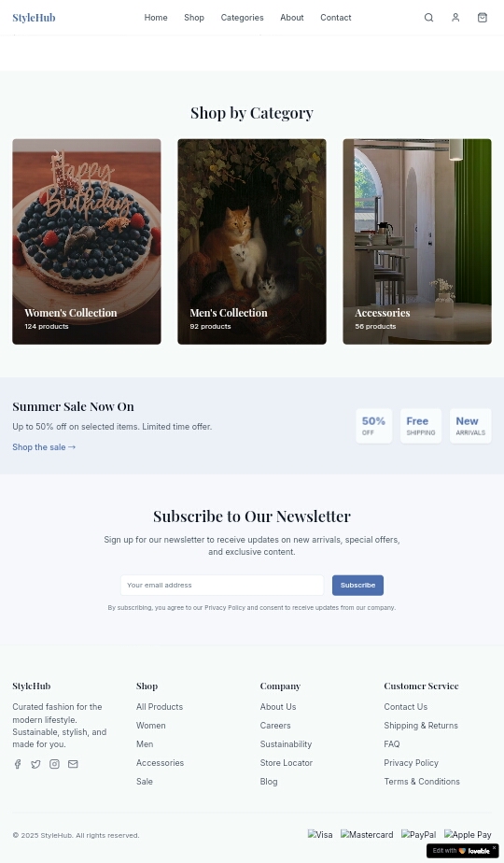The image size is (504, 863).
Task: Click the email envelope icon in footer
Action: point(73,764)
